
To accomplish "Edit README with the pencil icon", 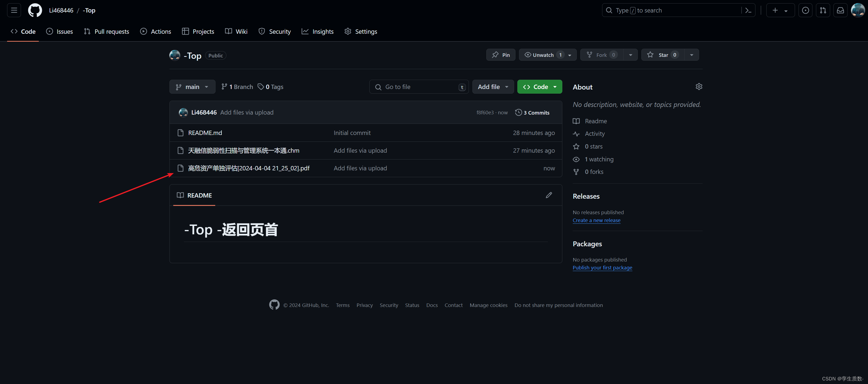I will (549, 195).
